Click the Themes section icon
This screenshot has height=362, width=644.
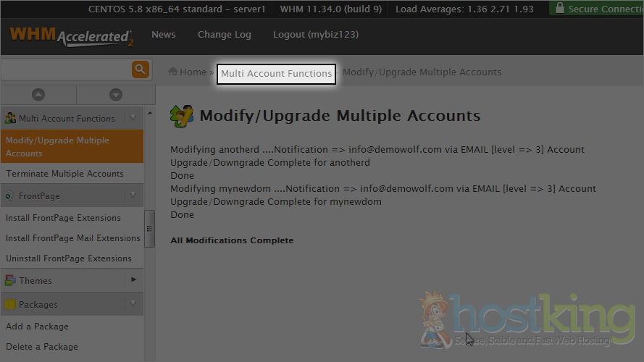(x=10, y=280)
